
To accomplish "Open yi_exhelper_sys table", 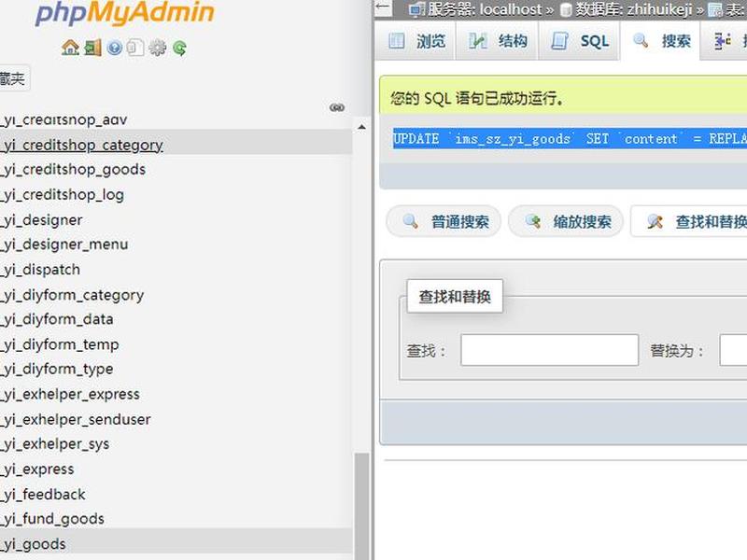I will (55, 444).
